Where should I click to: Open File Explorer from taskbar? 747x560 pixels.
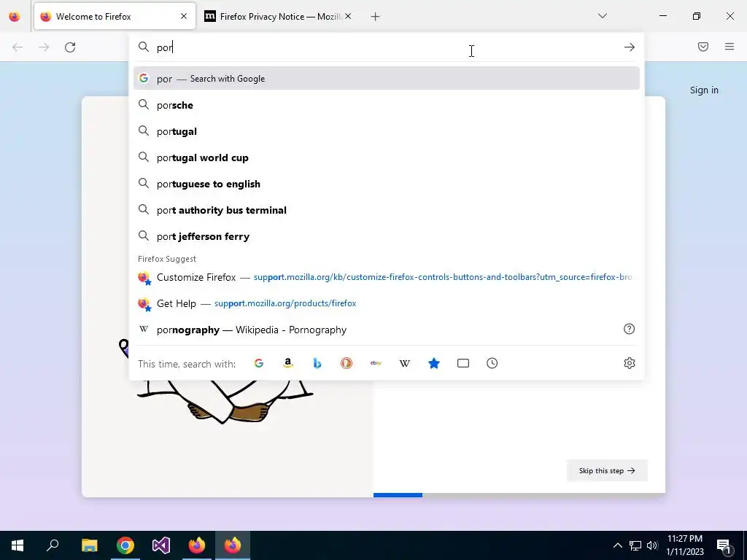click(89, 545)
